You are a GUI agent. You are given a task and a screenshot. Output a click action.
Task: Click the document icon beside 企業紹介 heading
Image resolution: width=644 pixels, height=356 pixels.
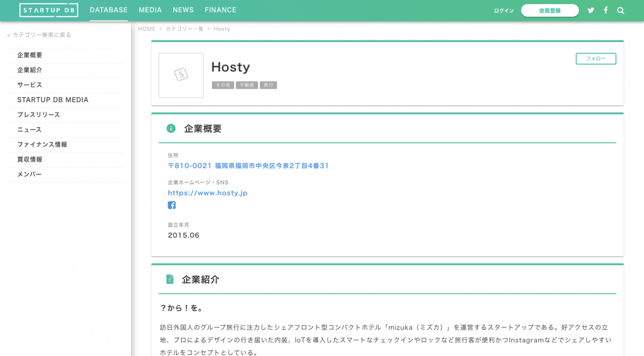click(170, 279)
